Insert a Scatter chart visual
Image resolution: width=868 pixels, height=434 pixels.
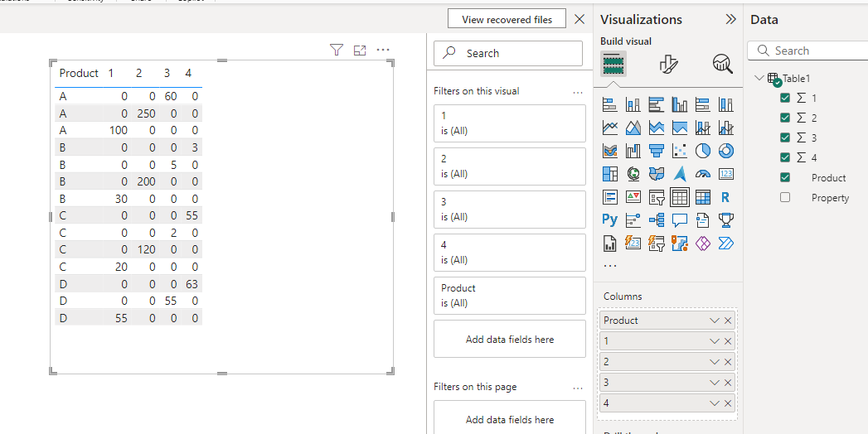[x=679, y=151]
